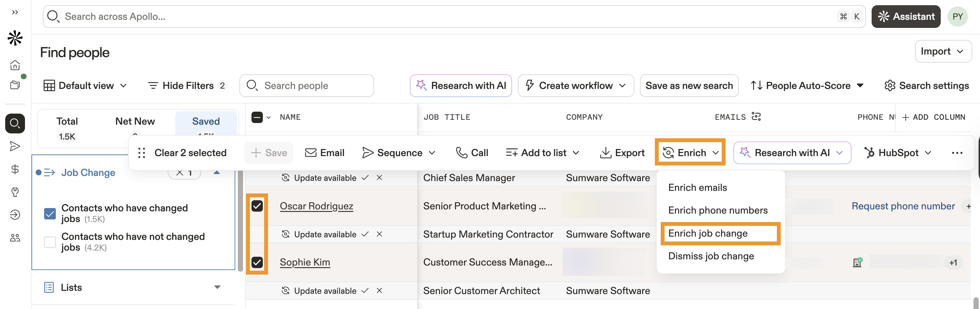Viewport: 980px width, 309px height.
Task: Open the Import dropdown
Action: click(x=943, y=51)
